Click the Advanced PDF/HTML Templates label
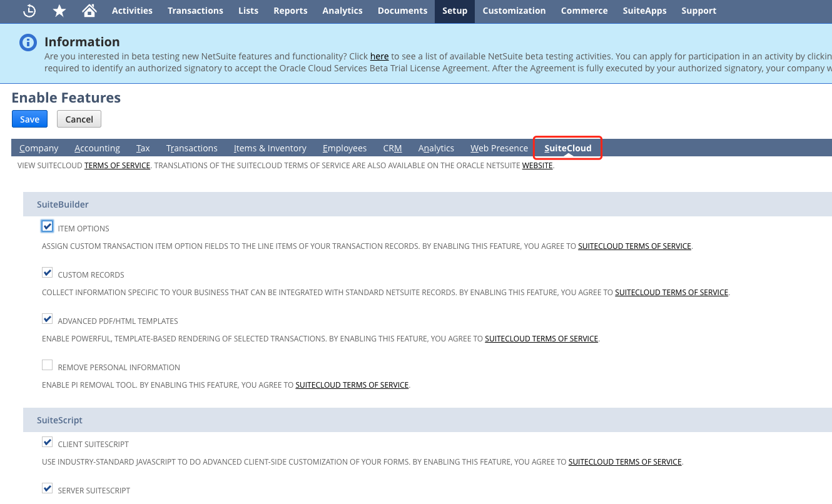Image resolution: width=832 pixels, height=504 pixels. pyautogui.click(x=118, y=321)
